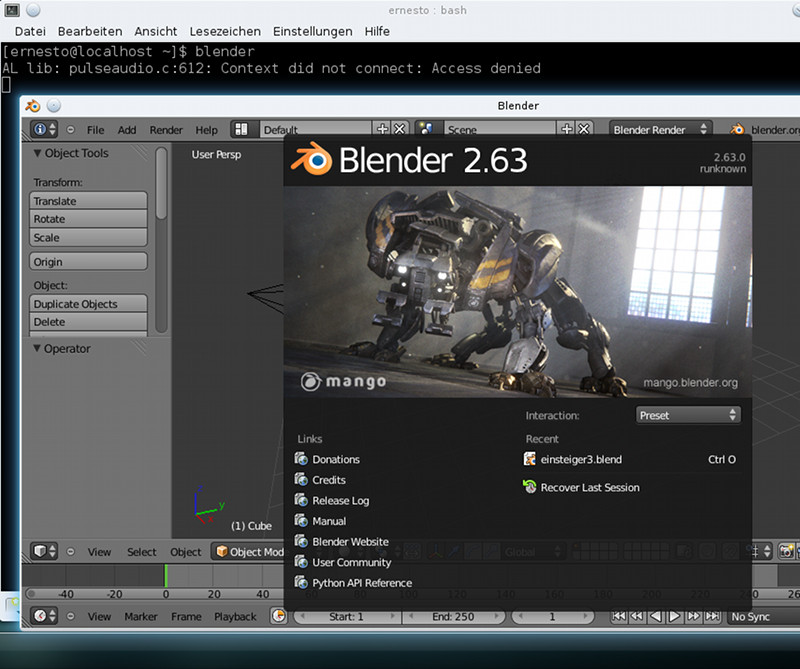
Task: Open the Timeline Marker menu
Action: click(x=141, y=616)
